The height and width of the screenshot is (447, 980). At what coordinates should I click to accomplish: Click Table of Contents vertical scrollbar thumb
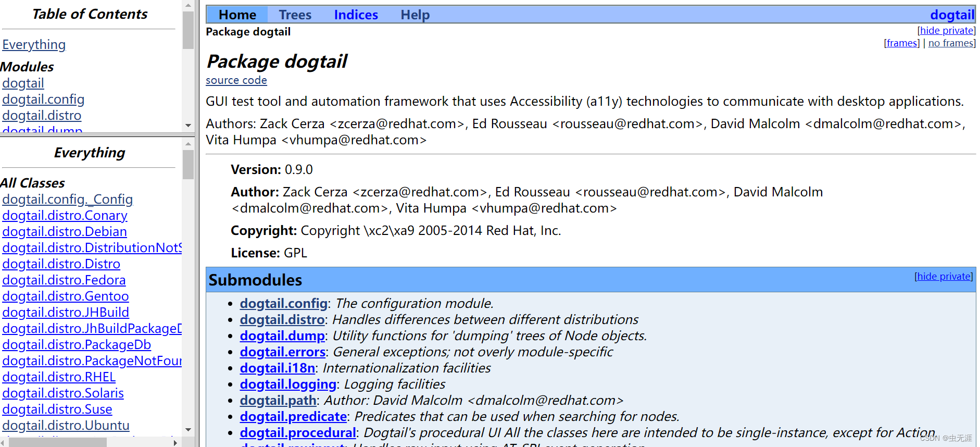tap(189, 30)
